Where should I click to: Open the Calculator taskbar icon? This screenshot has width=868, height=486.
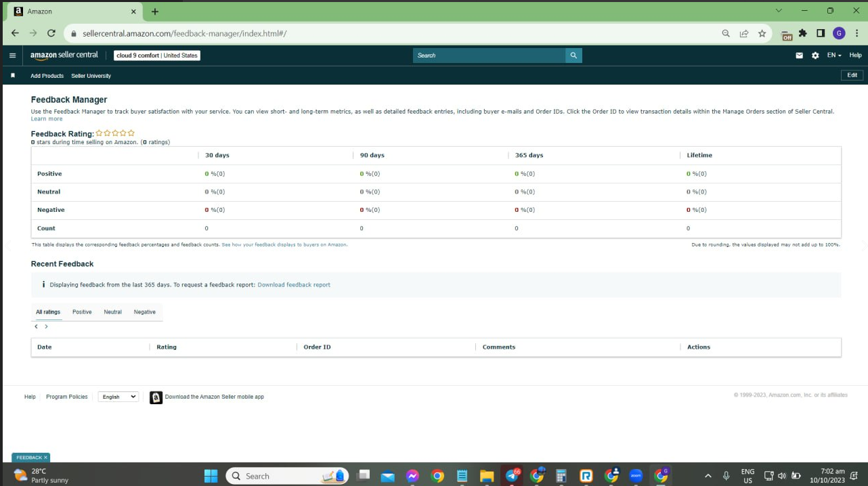tap(561, 476)
